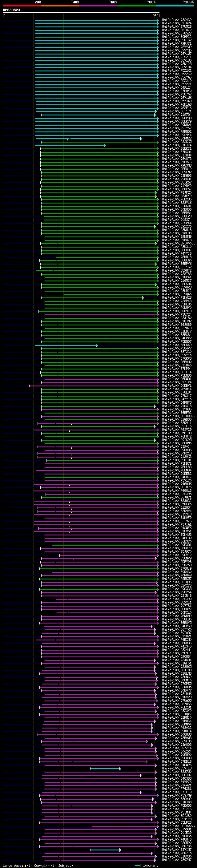The height and width of the screenshot is (868, 197).
Task: Select hit label UniRef100_A7PQY0
Action: [177, 91]
